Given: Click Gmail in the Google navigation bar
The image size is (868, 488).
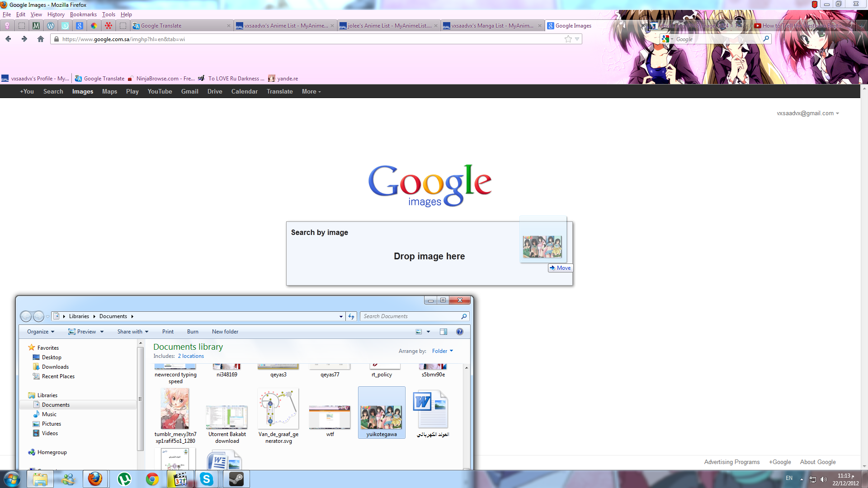Looking at the screenshot, I should [x=190, y=91].
